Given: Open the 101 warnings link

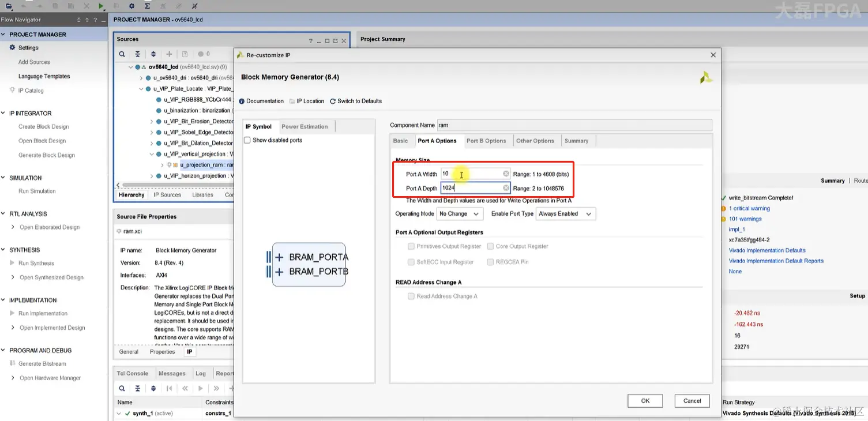Looking at the screenshot, I should pos(745,219).
